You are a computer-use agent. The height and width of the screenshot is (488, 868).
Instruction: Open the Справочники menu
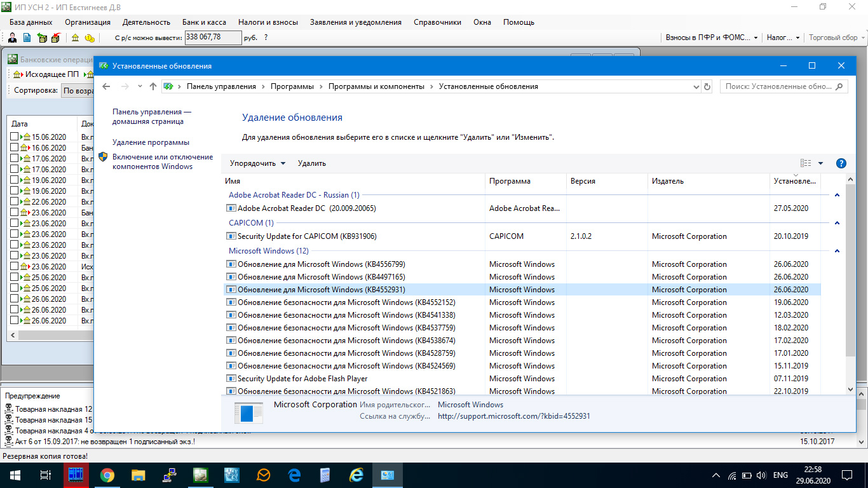[437, 22]
